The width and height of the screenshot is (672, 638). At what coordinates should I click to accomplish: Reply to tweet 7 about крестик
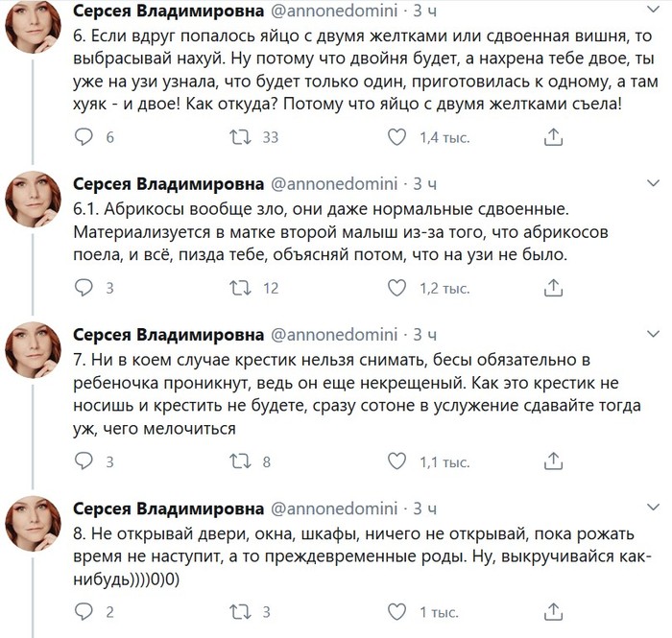[x=84, y=462]
